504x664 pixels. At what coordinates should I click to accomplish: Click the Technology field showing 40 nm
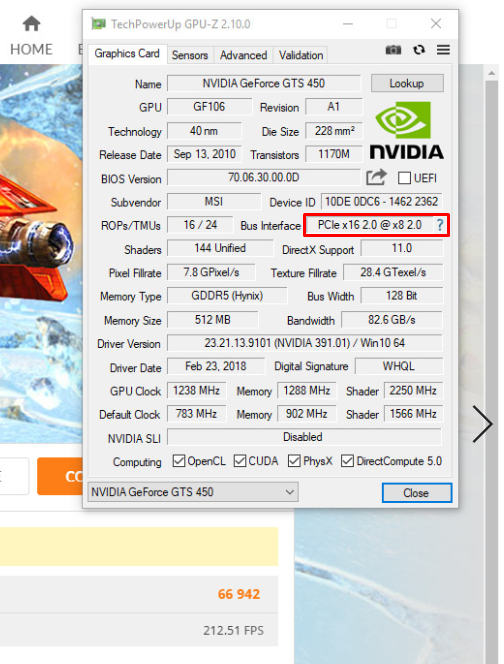click(204, 131)
